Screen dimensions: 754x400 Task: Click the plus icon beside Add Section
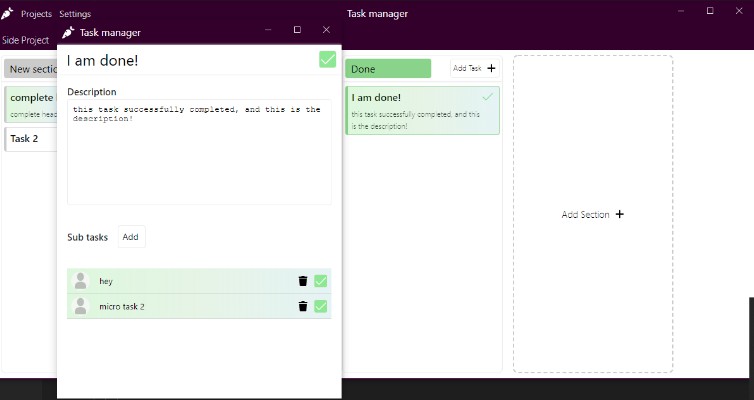tap(620, 214)
